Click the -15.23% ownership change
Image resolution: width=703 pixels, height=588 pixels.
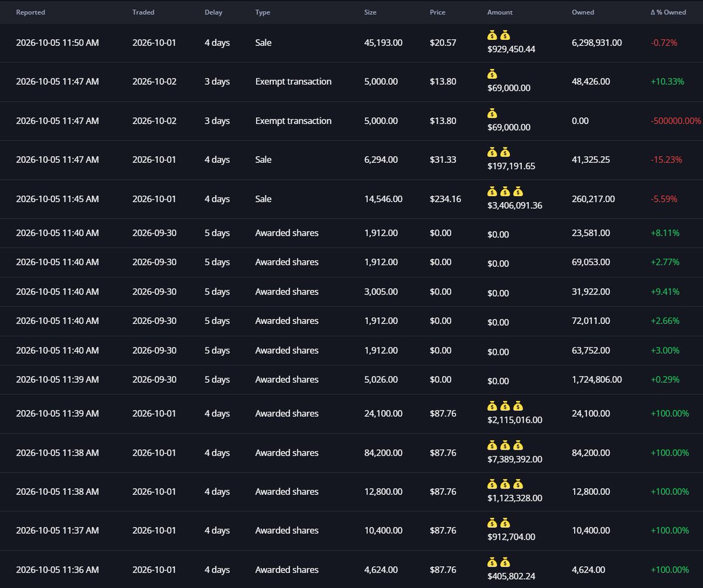point(666,160)
